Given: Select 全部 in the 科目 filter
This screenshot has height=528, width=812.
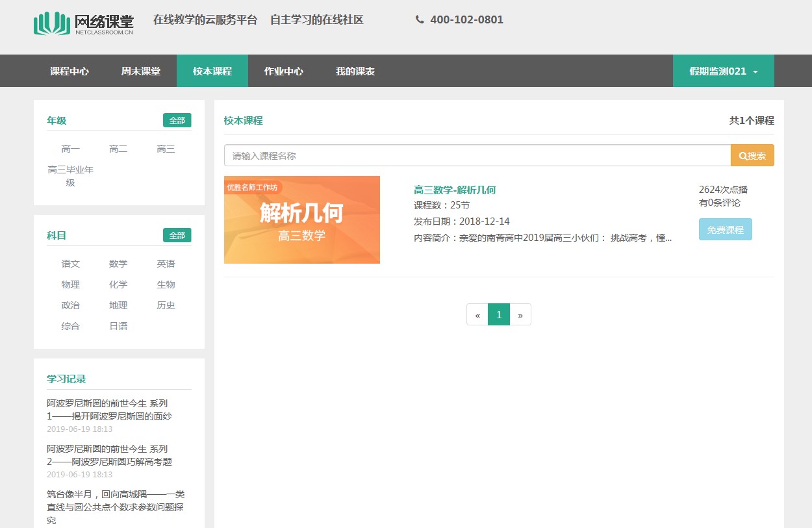Looking at the screenshot, I should [x=177, y=235].
